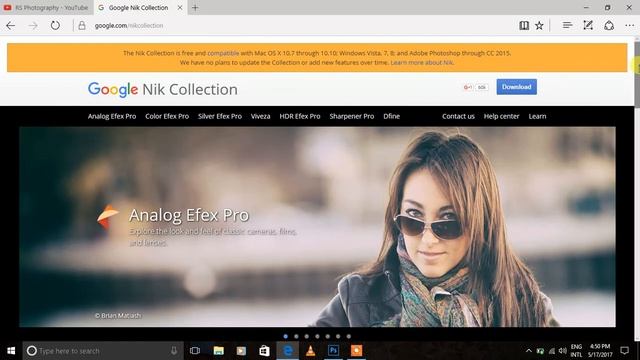Viewport: 640px width, 360px height.
Task: Open the Dfine menu item
Action: 391,116
